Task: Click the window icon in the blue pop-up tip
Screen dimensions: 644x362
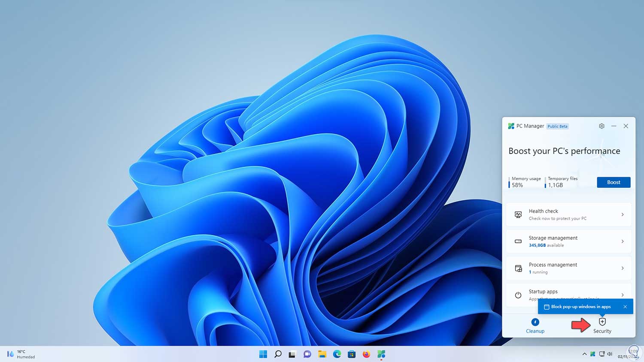Action: pos(547,307)
